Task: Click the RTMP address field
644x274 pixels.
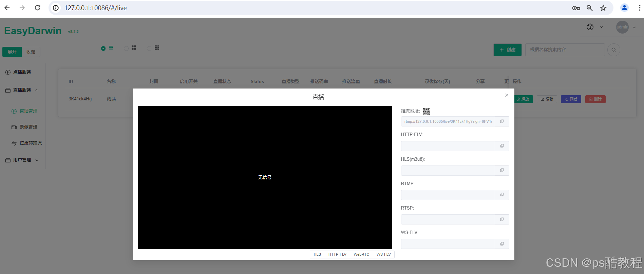Action: (x=448, y=195)
